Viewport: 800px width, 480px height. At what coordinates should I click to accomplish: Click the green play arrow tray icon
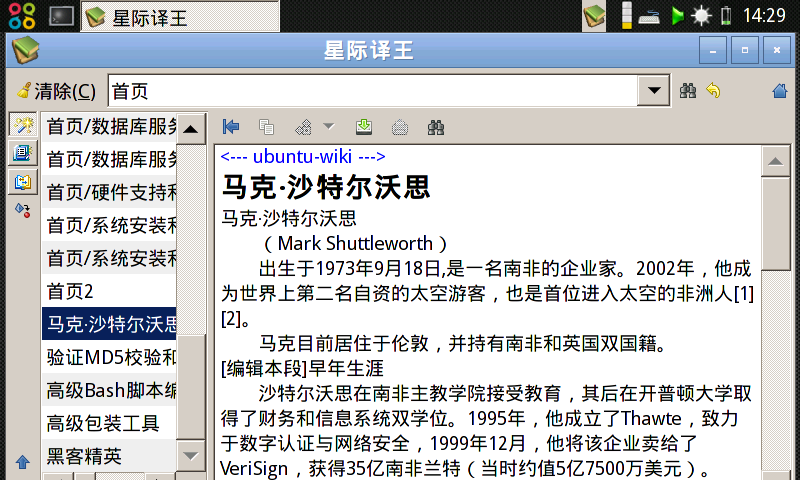pyautogui.click(x=677, y=16)
